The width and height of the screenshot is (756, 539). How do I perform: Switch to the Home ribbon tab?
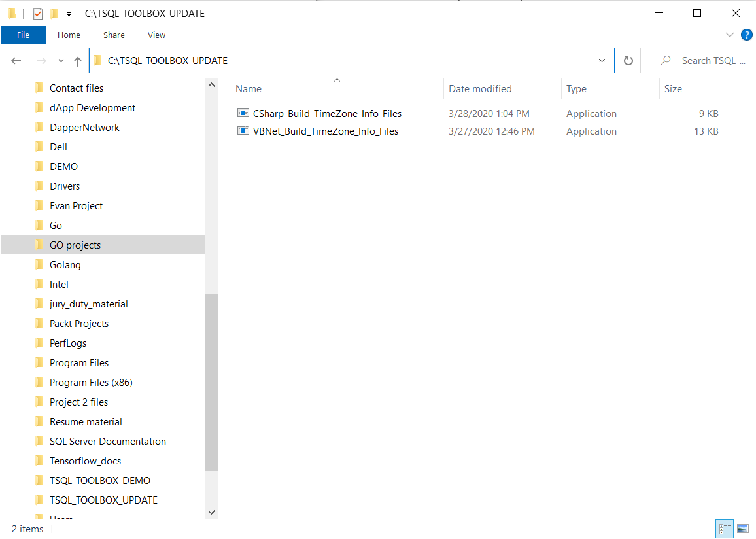click(x=69, y=35)
